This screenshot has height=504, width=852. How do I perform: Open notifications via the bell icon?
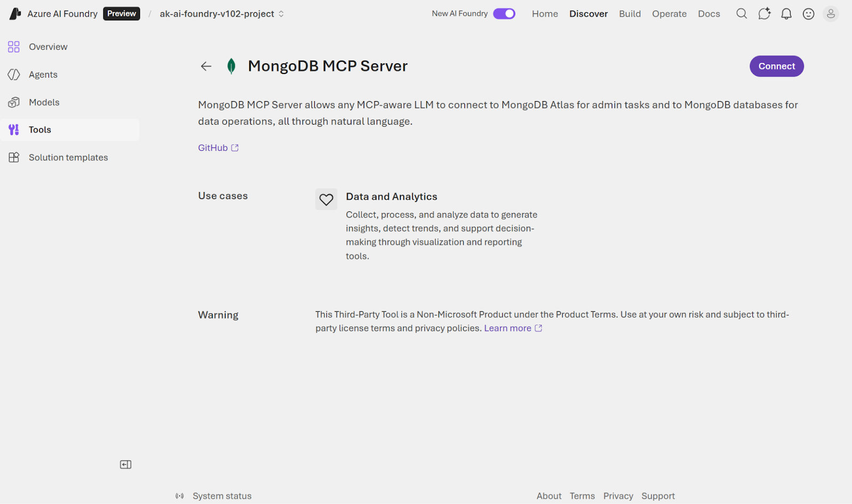pos(787,13)
